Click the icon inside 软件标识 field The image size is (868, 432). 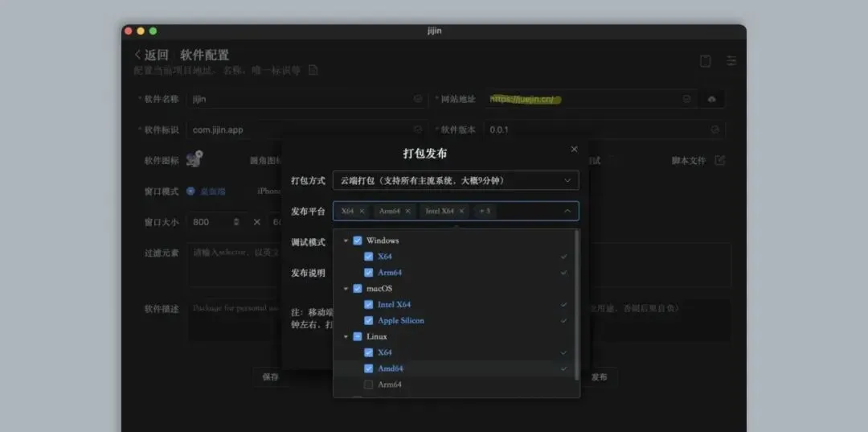pyautogui.click(x=418, y=130)
